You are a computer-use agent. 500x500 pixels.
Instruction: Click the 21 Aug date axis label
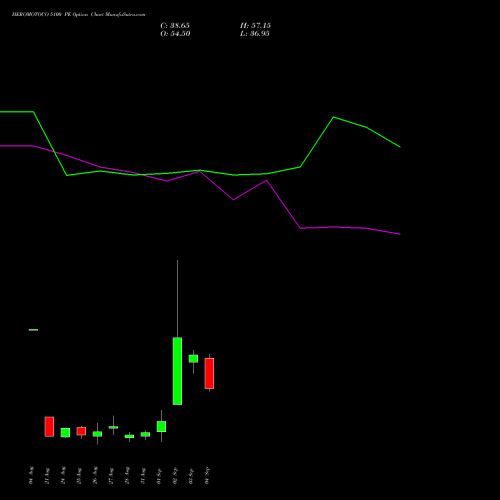[x=47, y=476]
